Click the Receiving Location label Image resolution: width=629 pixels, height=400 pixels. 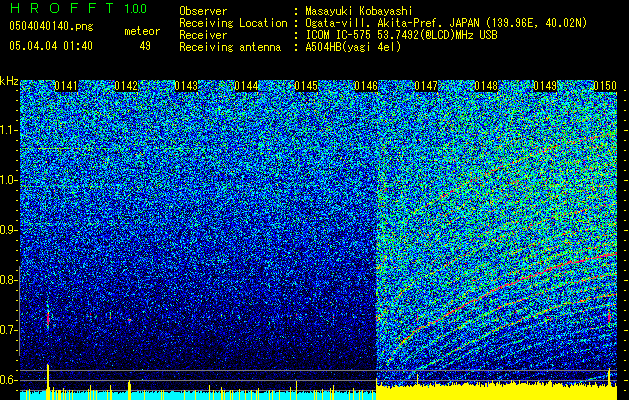click(x=233, y=23)
